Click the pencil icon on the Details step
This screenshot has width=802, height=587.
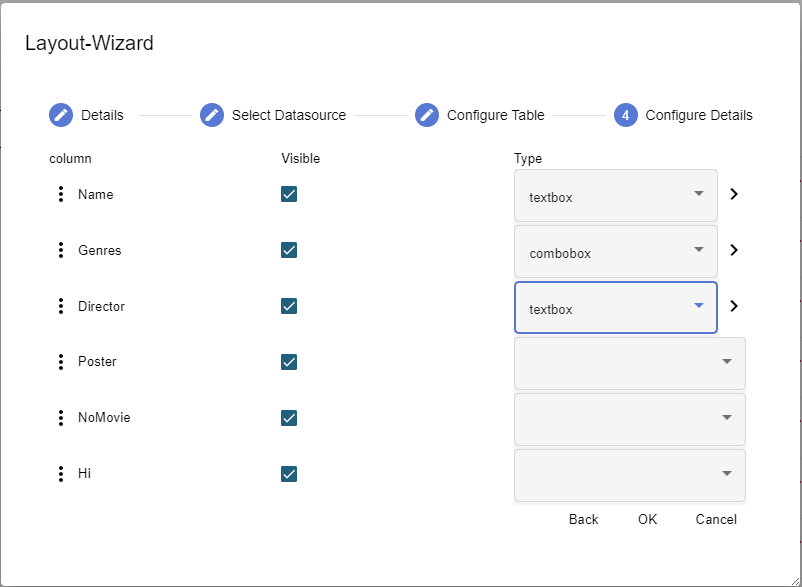60,115
